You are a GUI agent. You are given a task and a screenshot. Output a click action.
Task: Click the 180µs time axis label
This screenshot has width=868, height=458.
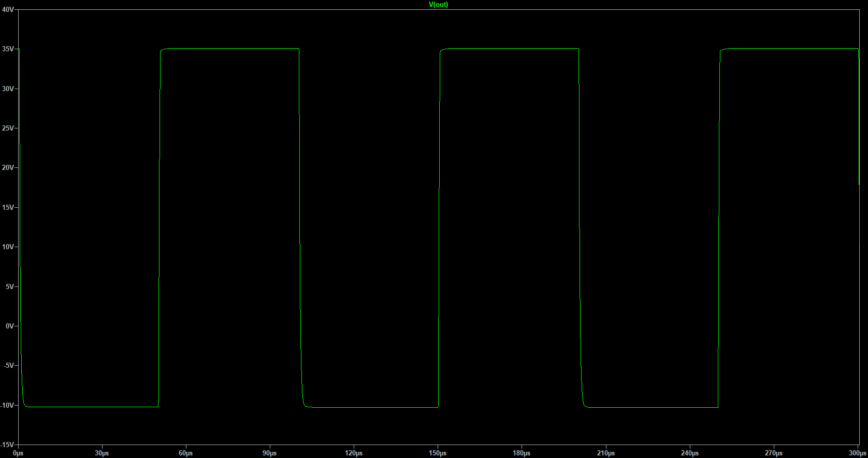522,453
